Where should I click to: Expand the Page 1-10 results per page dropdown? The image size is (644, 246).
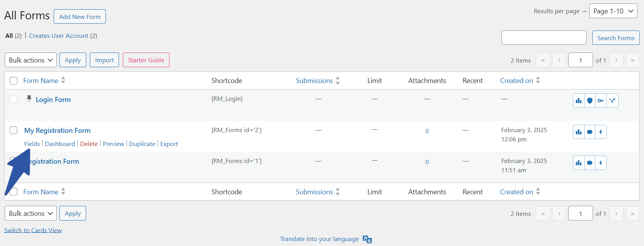[613, 11]
